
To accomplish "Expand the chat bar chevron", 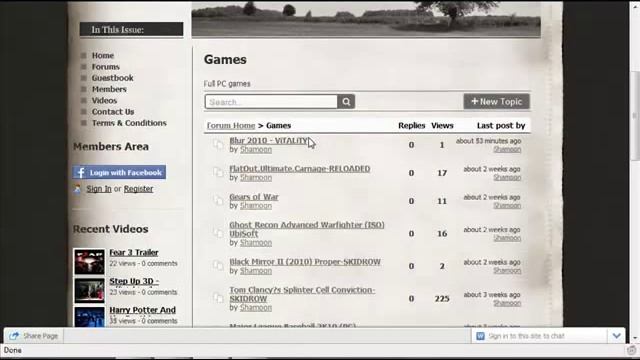I will click(616, 336).
